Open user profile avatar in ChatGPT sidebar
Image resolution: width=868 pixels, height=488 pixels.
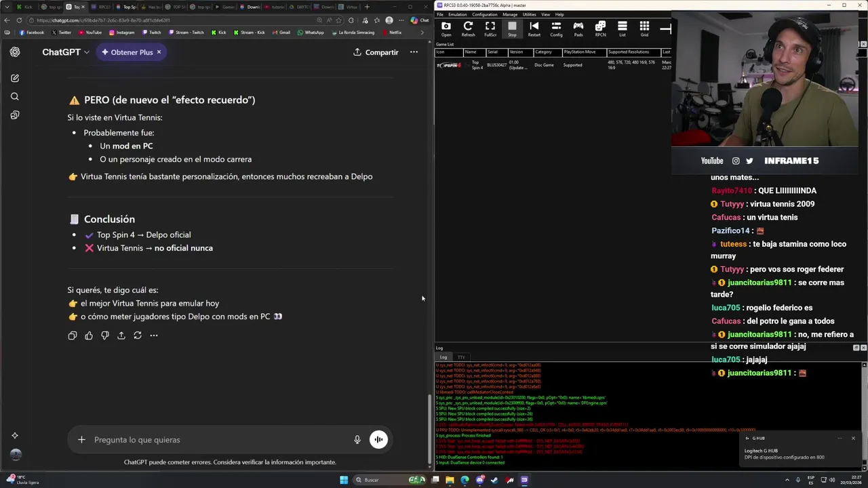point(16,455)
